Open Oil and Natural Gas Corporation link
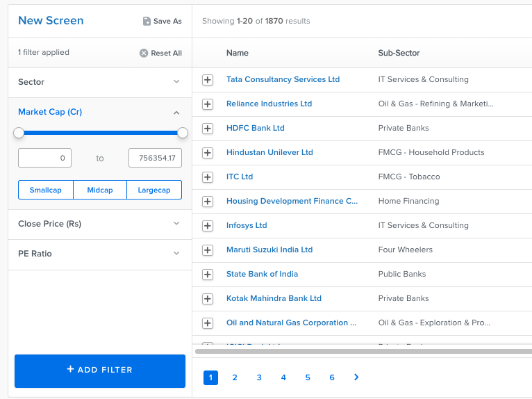532x399 pixels. 292,323
